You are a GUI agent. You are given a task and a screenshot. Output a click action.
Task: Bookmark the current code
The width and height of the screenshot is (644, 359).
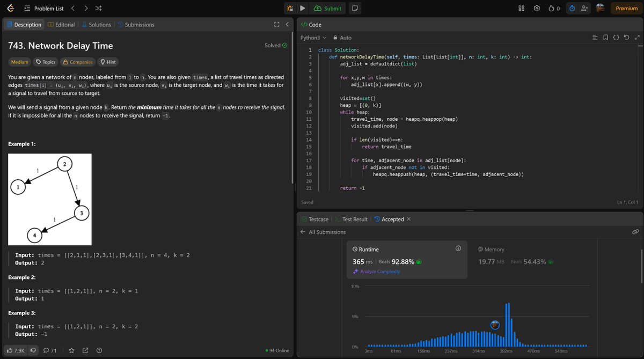click(605, 37)
